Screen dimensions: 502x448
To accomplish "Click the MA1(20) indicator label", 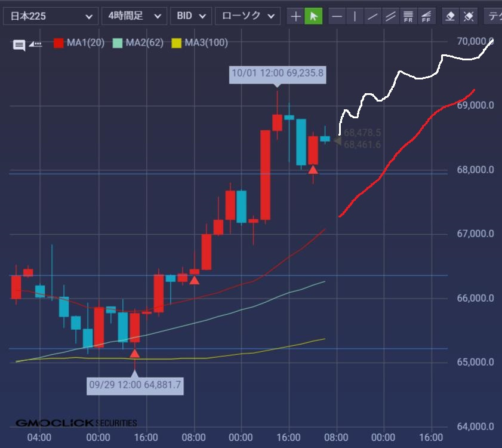I will (x=85, y=42).
